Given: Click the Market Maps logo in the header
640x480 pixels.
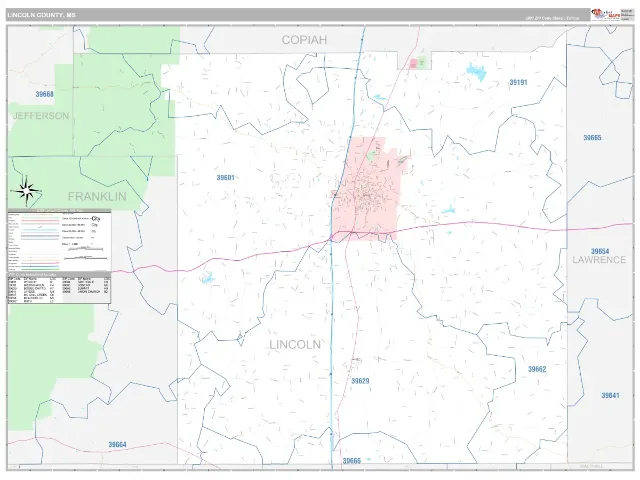Looking at the screenshot, I should click(x=606, y=15).
